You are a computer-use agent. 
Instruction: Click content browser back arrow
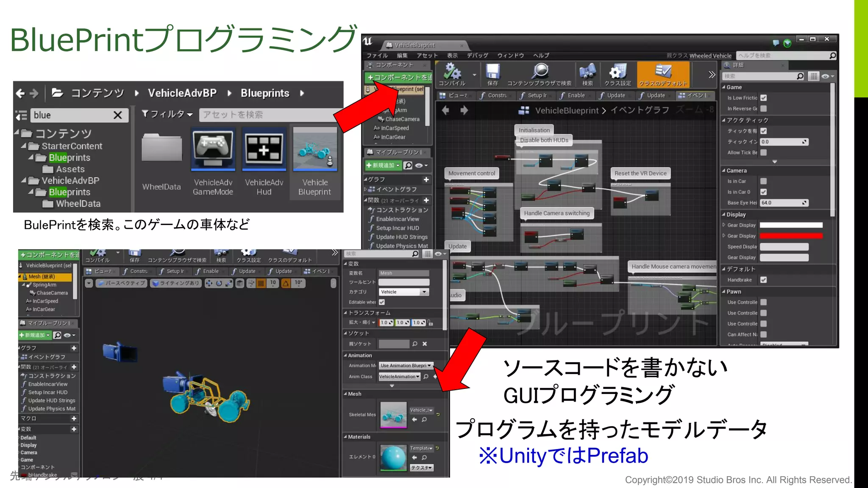(20, 93)
